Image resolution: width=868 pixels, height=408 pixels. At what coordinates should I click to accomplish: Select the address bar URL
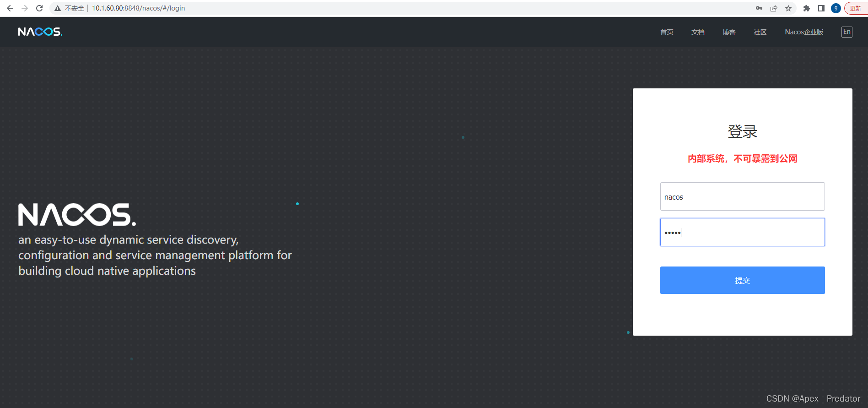tap(139, 8)
